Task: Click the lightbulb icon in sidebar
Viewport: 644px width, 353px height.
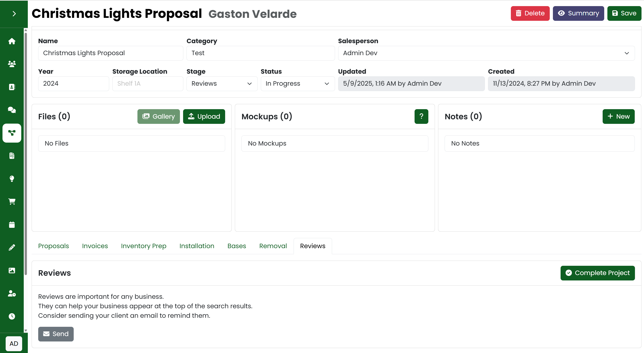Action: [x=12, y=179]
